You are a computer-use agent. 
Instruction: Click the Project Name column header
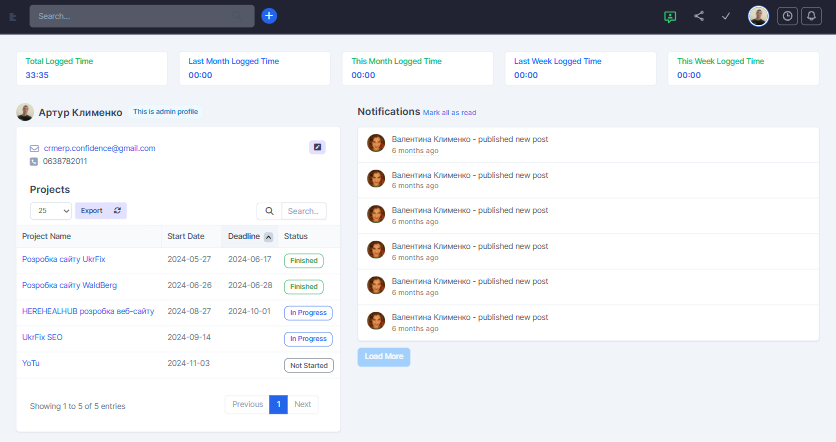47,237
